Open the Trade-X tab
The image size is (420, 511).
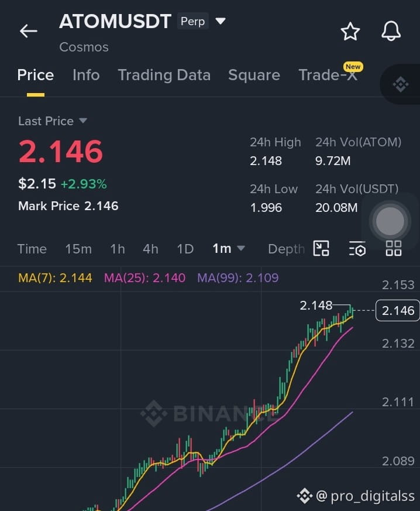[328, 75]
